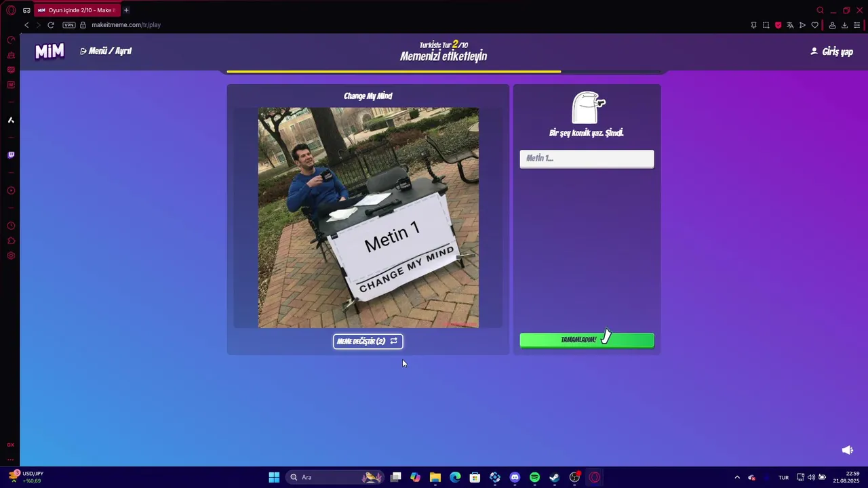The image size is (868, 488).
Task: Click the send/flow arrow icon
Action: (802, 25)
